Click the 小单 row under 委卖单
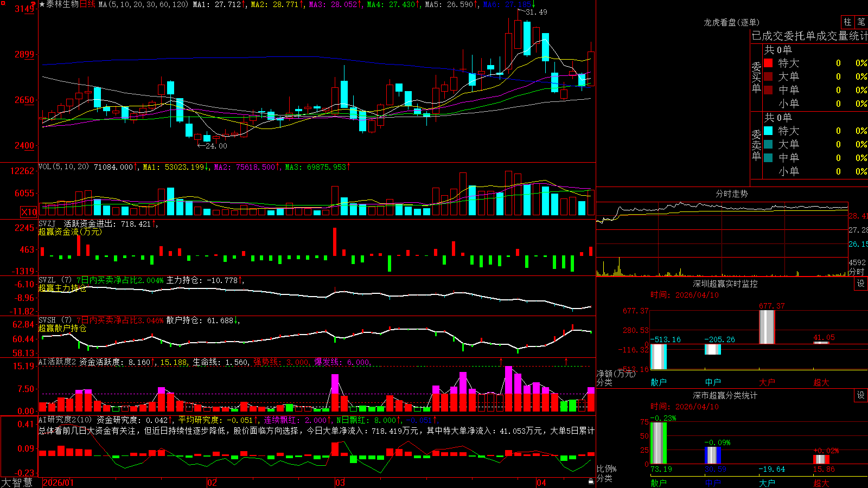 click(x=815, y=171)
